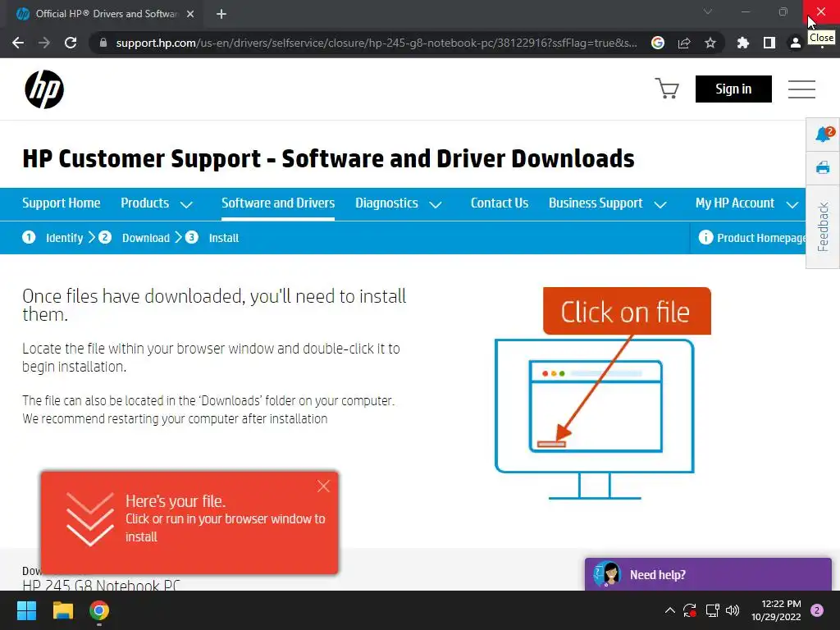Open Software and Drivers tab
Image resolution: width=840 pixels, height=630 pixels.
[x=278, y=203]
